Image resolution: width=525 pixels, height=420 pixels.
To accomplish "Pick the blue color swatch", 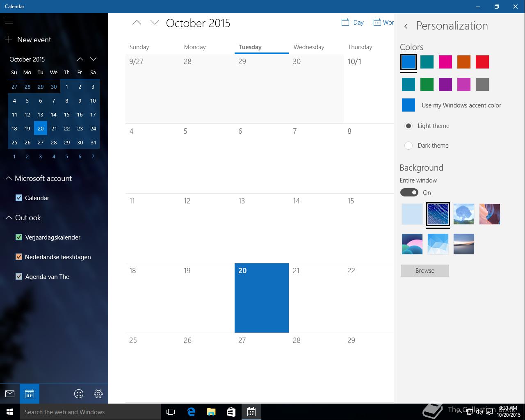I will coord(409,62).
